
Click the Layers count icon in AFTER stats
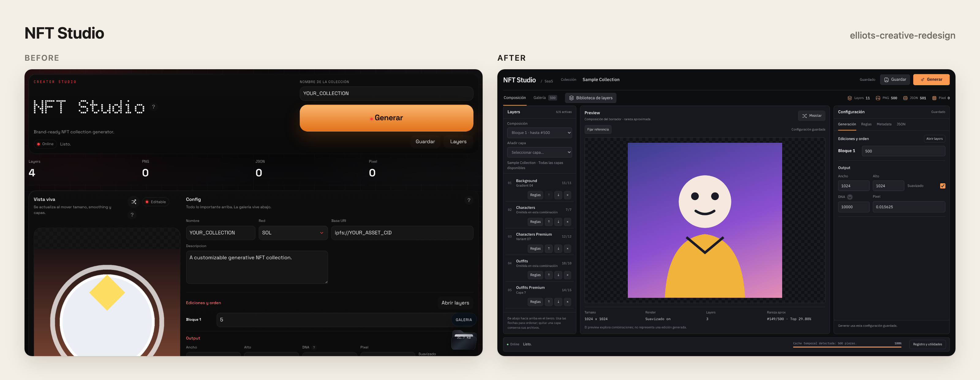tap(850, 98)
